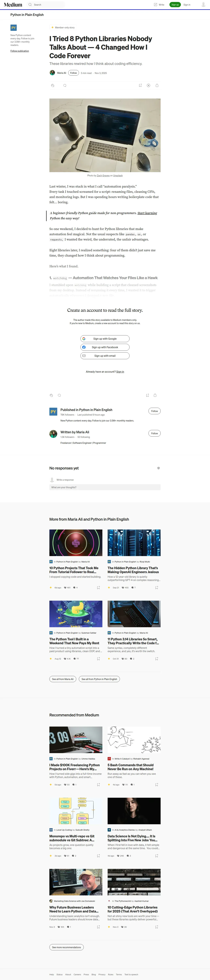Save 'Monorepo vs Multi-repo' card
The height and width of the screenshot is (980, 210).
tap(98, 856)
